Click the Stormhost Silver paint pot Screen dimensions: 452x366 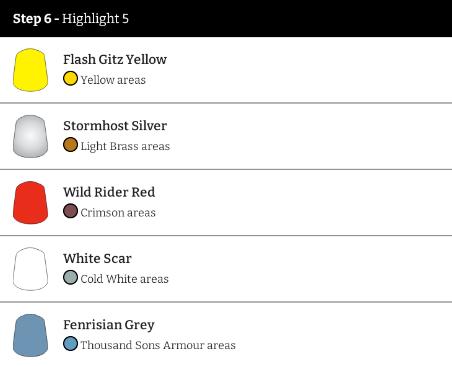click(30, 136)
